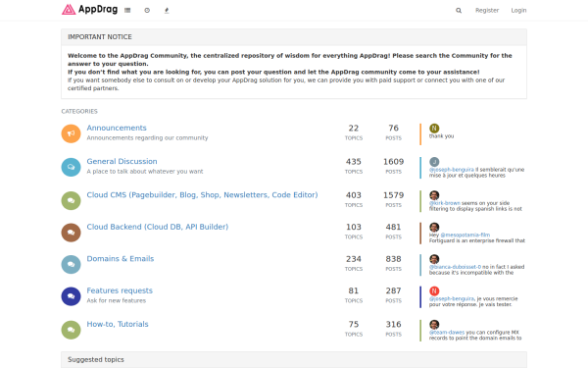Click the 22 topics count for Announcements
This screenshot has height=368, width=588.
pos(353,128)
